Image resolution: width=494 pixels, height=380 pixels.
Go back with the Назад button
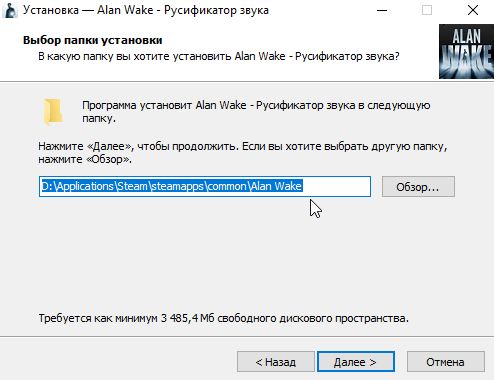point(276,362)
